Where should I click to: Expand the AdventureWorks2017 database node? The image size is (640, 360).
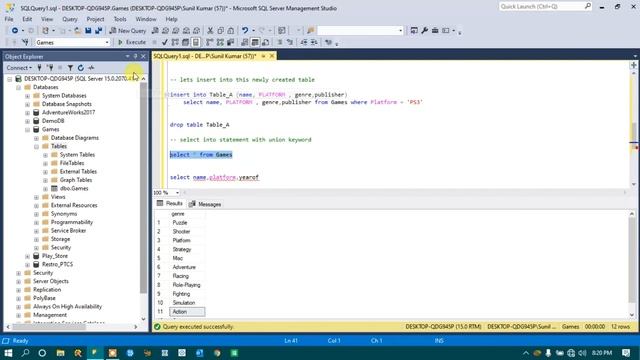coord(27,113)
